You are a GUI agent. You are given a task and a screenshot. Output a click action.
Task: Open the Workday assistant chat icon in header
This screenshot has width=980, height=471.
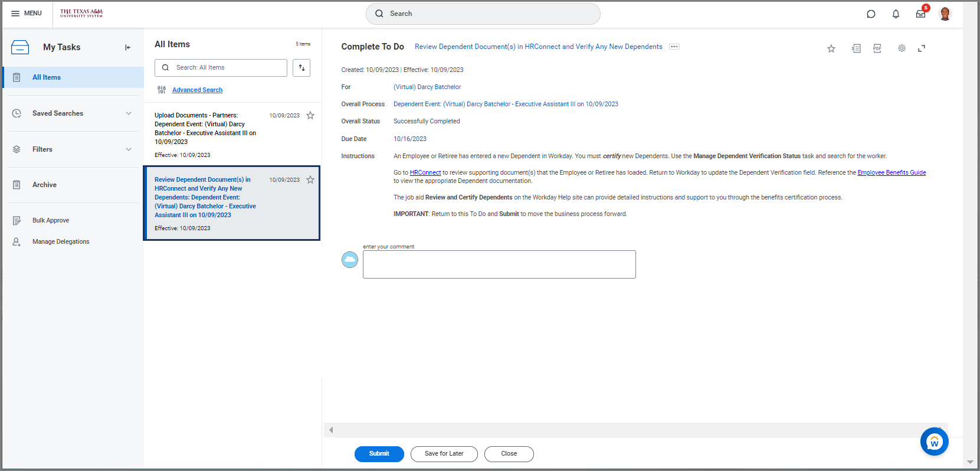point(871,14)
